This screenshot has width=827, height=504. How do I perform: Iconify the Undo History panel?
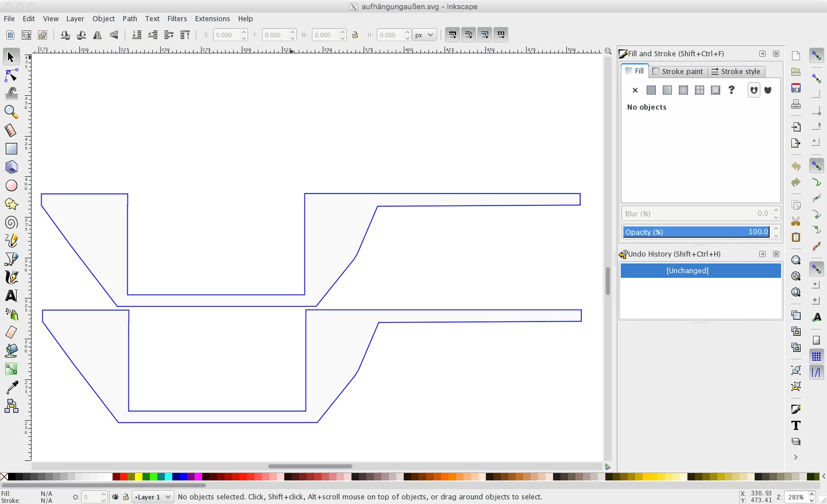click(762, 254)
